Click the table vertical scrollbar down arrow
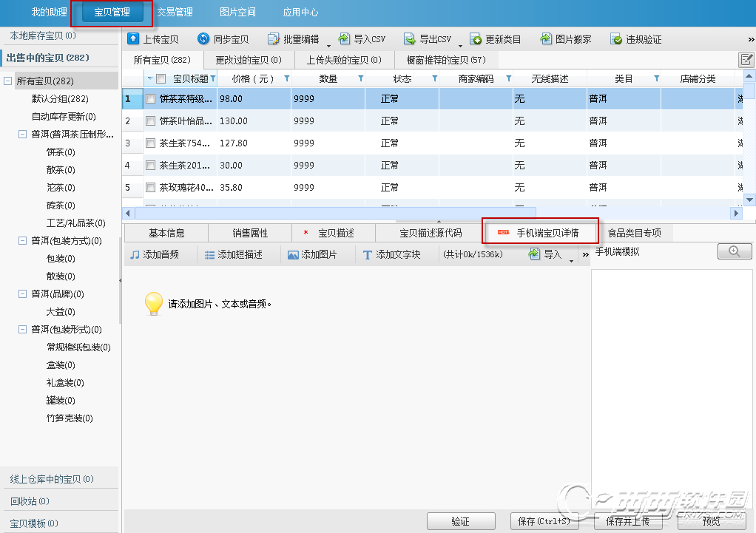 pos(749,199)
